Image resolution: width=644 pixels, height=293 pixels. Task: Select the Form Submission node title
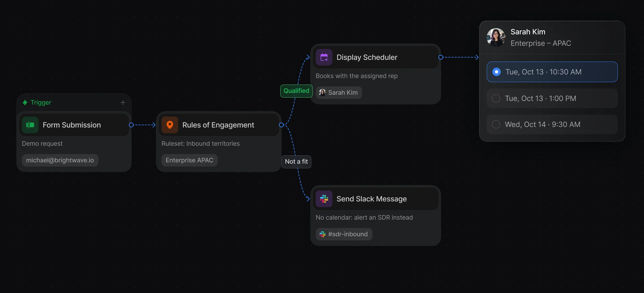(72, 125)
